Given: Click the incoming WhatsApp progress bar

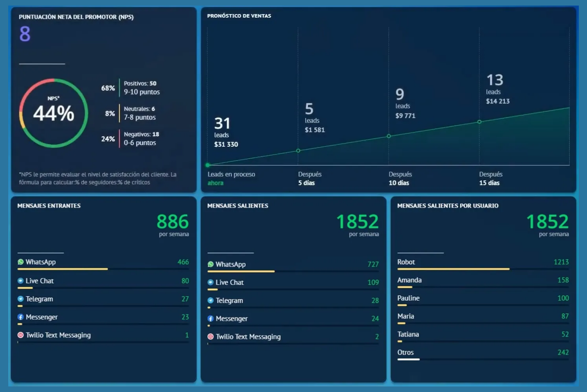Looking at the screenshot, I should click(x=103, y=269).
